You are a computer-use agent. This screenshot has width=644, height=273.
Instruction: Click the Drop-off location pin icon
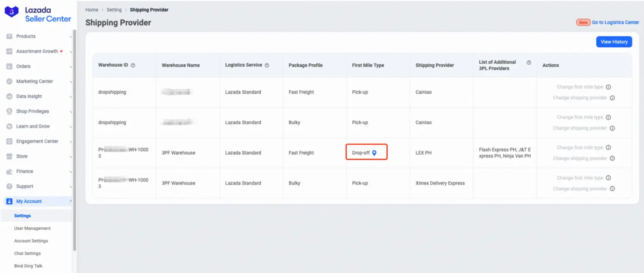point(375,153)
